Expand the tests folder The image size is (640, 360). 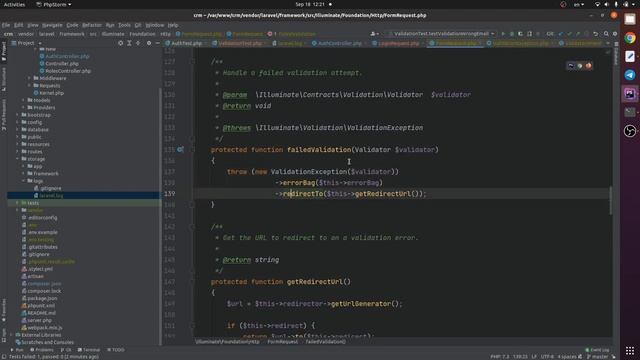17,203
